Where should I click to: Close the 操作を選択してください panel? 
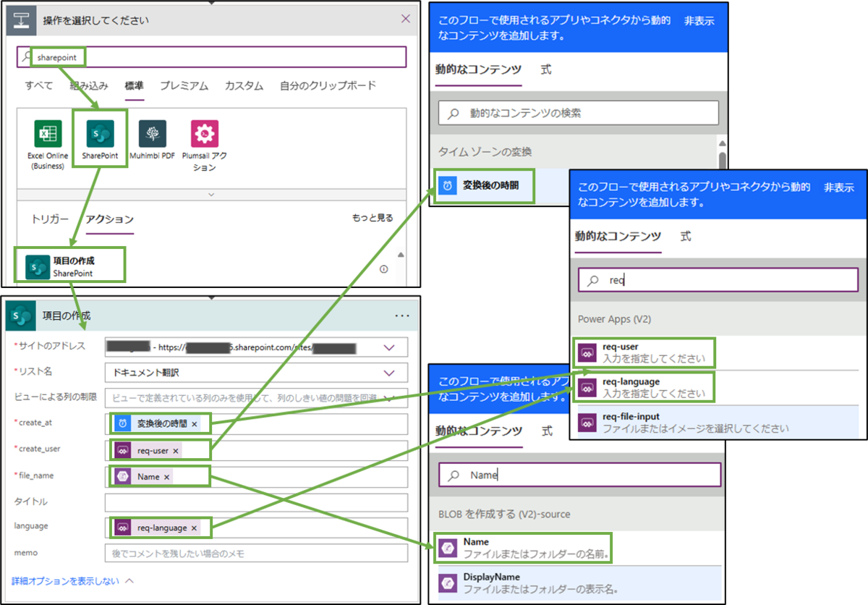[405, 20]
